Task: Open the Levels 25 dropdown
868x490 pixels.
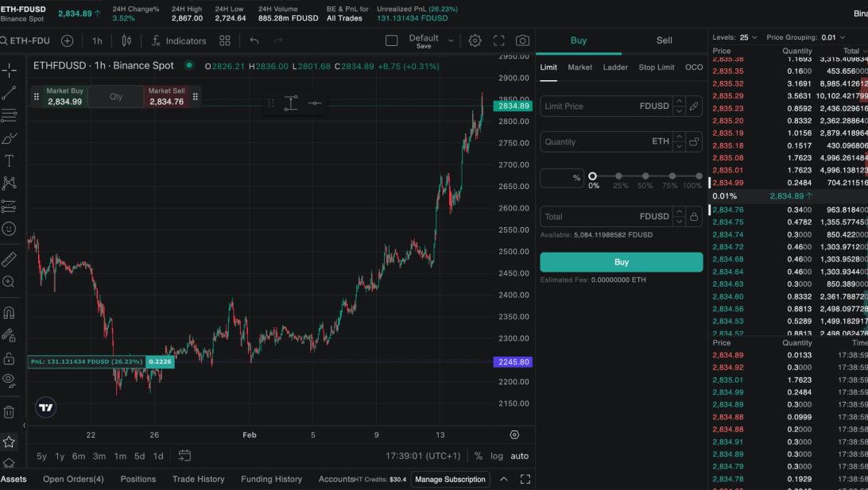Action: pos(750,37)
